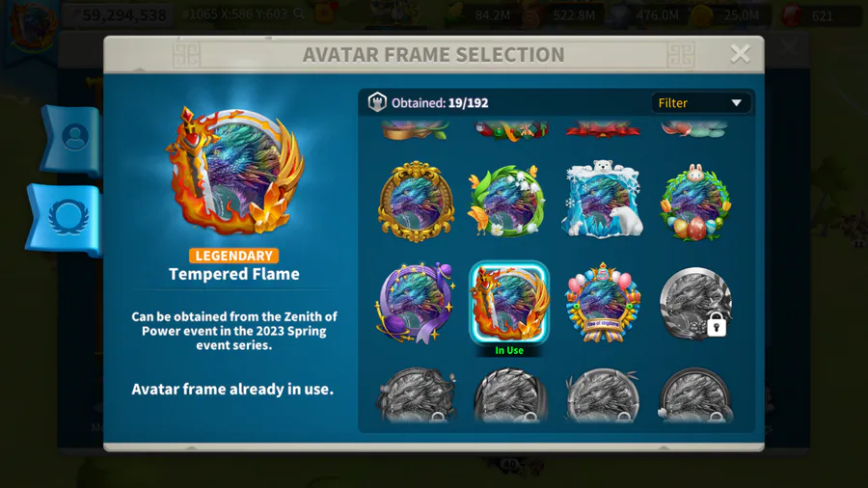
Task: Close the Avatar Frame Selection dialog
Action: pos(740,54)
